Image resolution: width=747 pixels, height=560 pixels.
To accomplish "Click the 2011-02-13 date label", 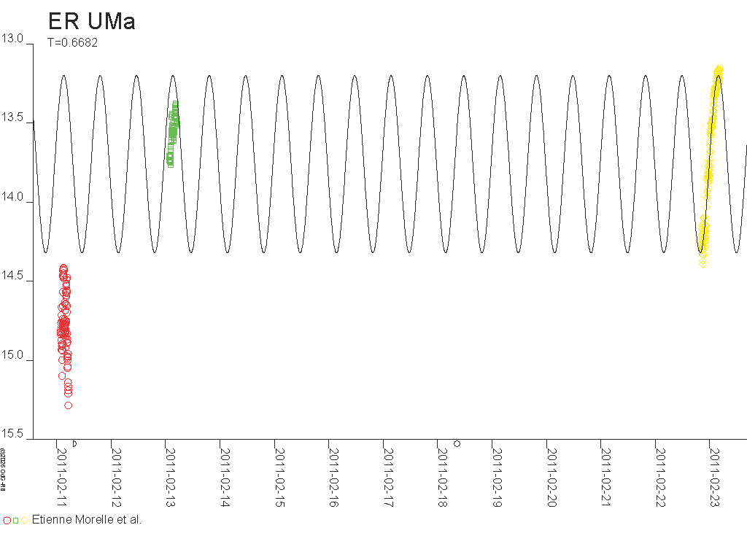I will pyautogui.click(x=171, y=477).
